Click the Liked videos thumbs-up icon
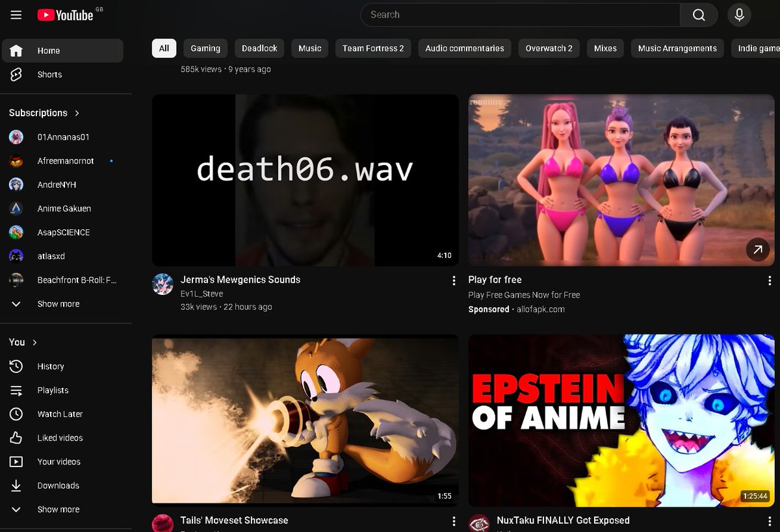The height and width of the screenshot is (532, 780). (16, 438)
